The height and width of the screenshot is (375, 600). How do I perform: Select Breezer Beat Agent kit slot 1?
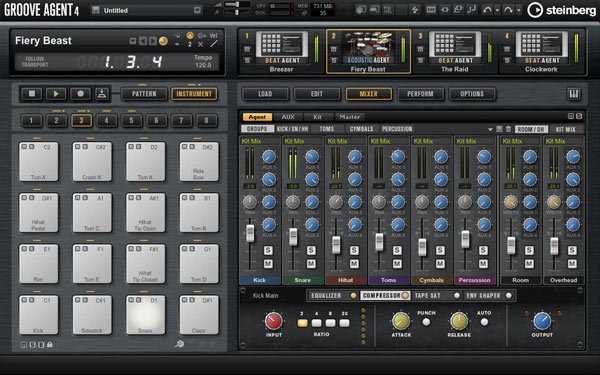[282, 51]
